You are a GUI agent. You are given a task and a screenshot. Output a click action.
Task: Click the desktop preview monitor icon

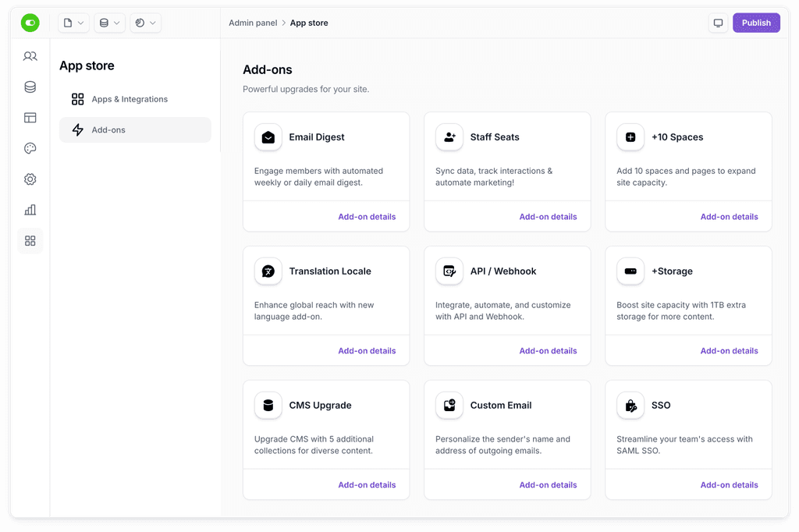click(x=718, y=23)
